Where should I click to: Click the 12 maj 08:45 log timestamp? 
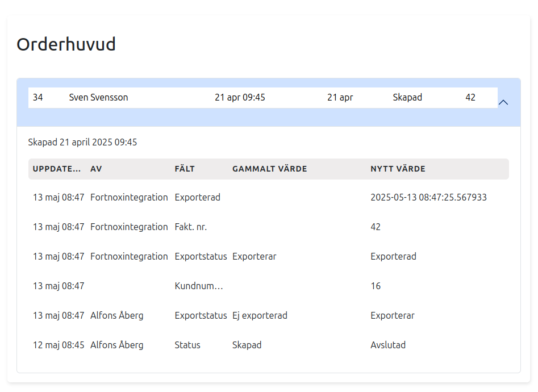tap(59, 345)
